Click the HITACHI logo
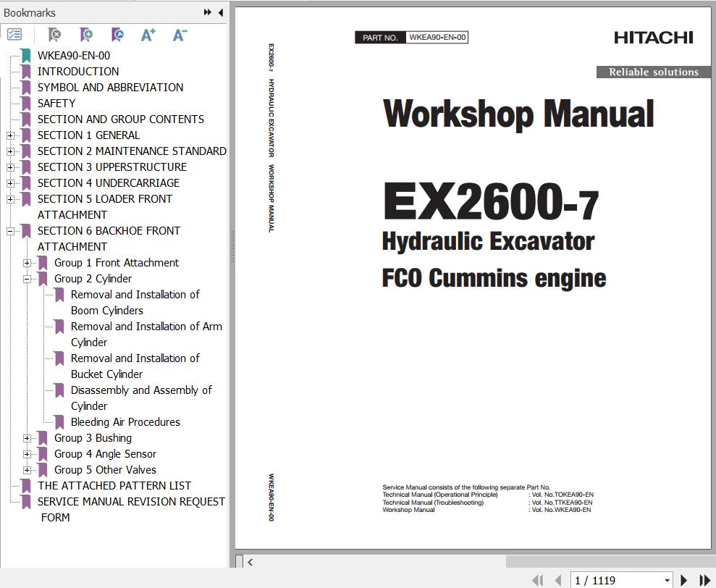Viewport: 716px width, 588px height. coord(654,38)
